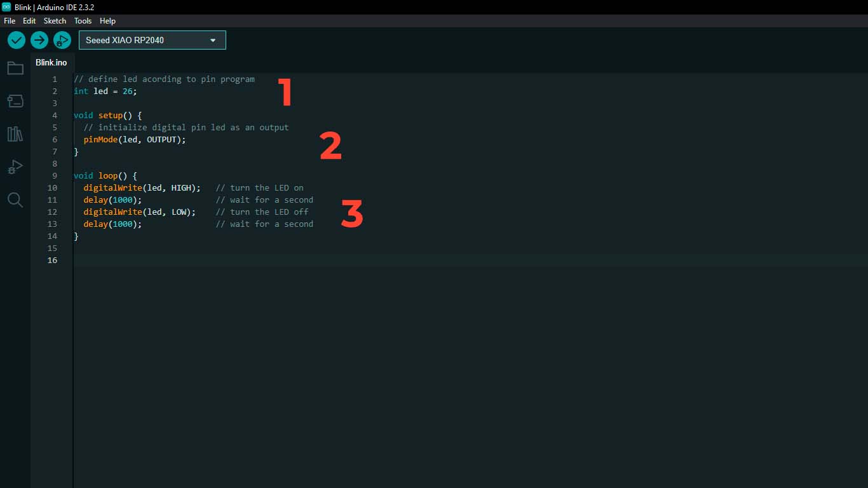Click 'digitalWrite(led, LOW);' code

[x=140, y=212]
